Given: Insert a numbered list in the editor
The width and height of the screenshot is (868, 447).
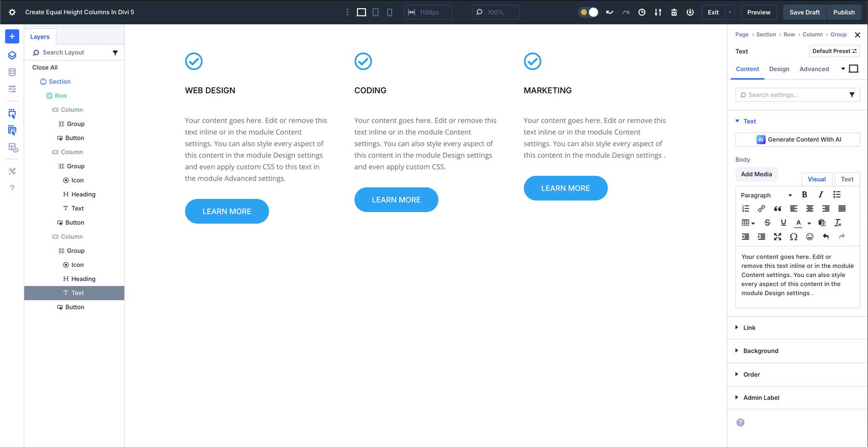Looking at the screenshot, I should point(746,209).
